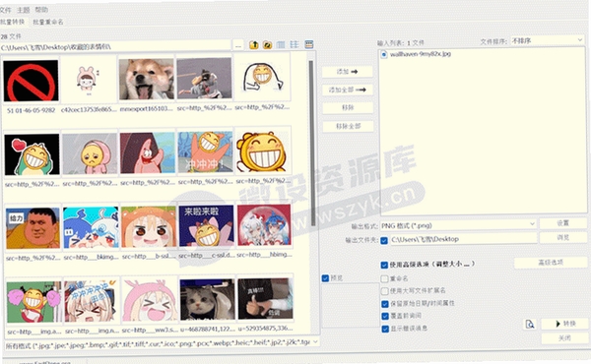Viewport: 591px width, 364px height.
Task: Select the two anime girls on red thumbnail
Action: point(264,225)
